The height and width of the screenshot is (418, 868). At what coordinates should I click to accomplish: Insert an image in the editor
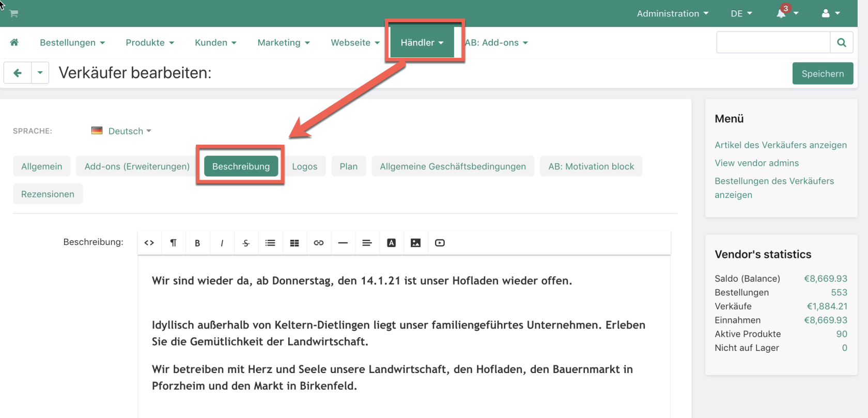415,243
